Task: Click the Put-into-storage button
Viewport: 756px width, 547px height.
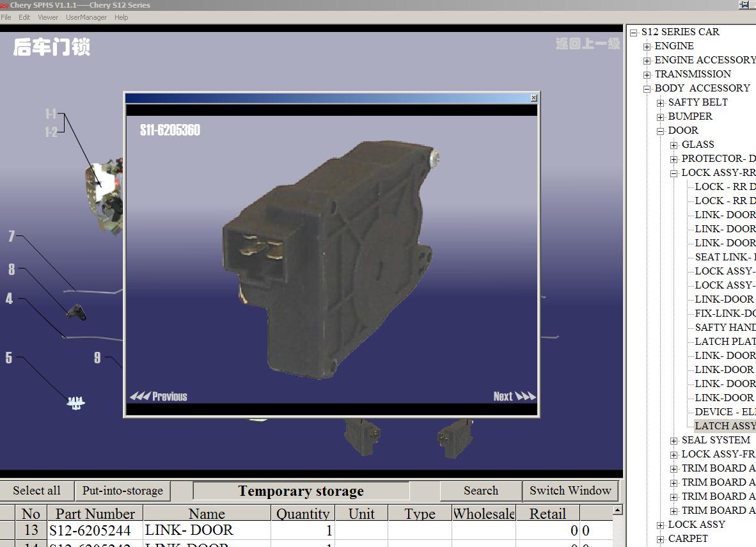Action: pos(122,491)
